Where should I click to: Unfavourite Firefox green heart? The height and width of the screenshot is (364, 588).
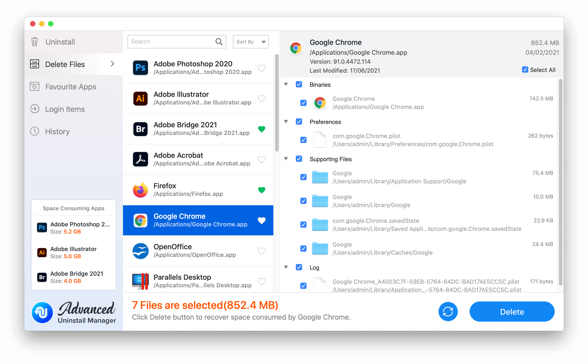(261, 190)
